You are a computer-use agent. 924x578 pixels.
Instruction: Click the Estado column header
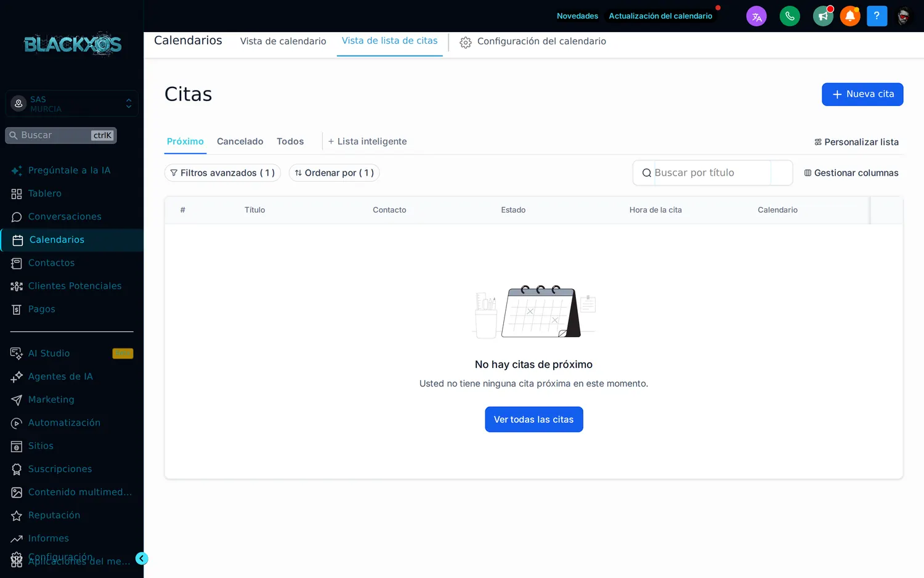(513, 210)
